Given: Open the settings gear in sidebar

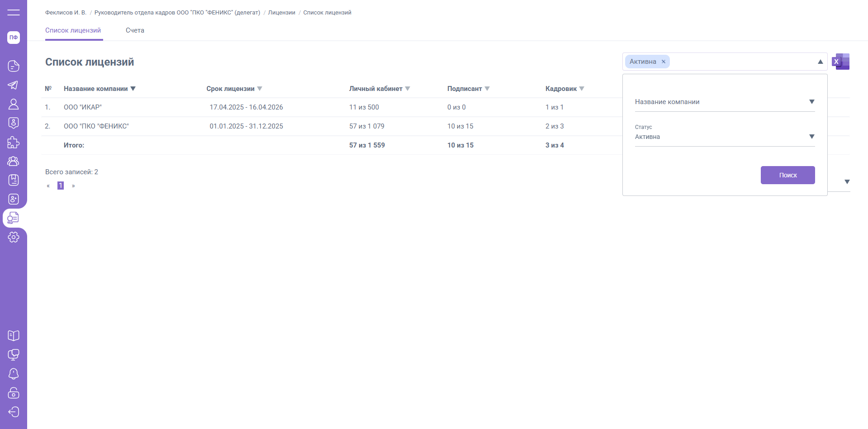Looking at the screenshot, I should [14, 237].
